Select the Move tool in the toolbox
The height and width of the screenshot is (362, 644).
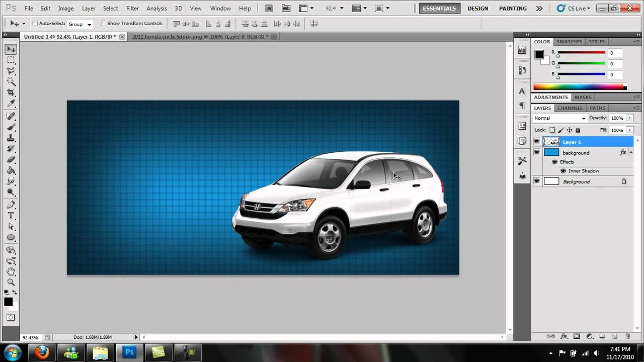click(x=11, y=49)
